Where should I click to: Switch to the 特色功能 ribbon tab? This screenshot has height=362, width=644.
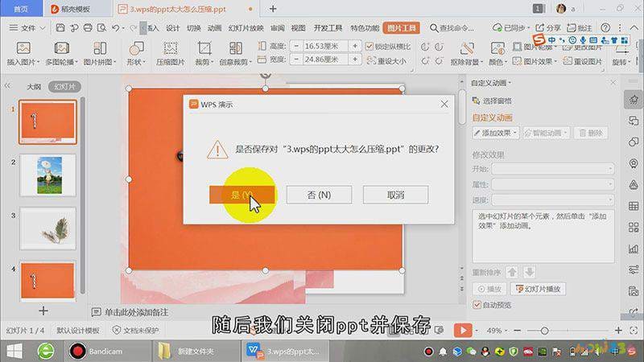(365, 28)
